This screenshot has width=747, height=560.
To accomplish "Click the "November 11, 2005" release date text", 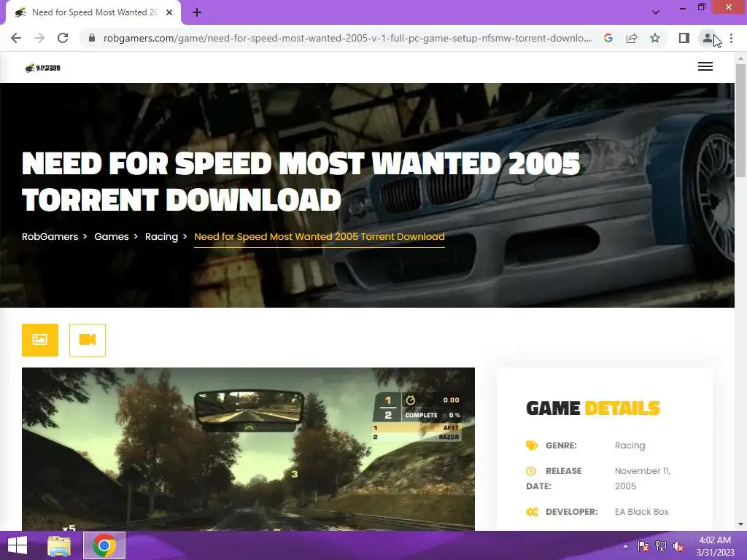I will pyautogui.click(x=643, y=478).
